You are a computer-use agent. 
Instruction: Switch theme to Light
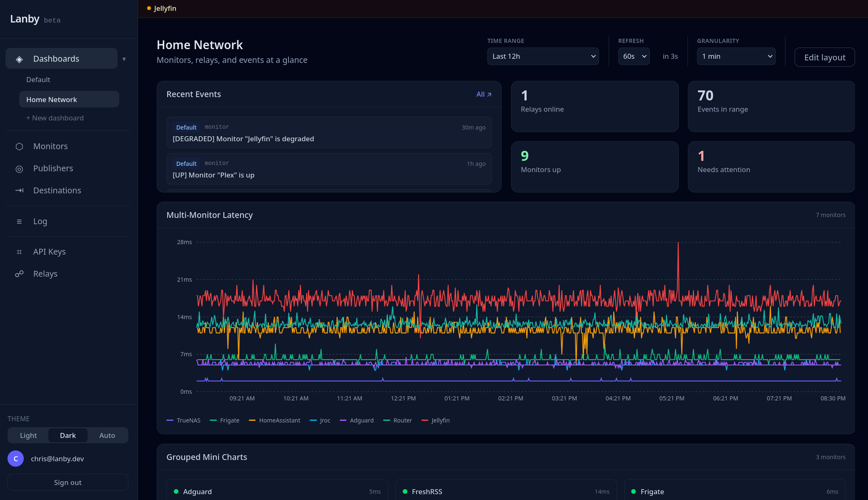point(28,435)
